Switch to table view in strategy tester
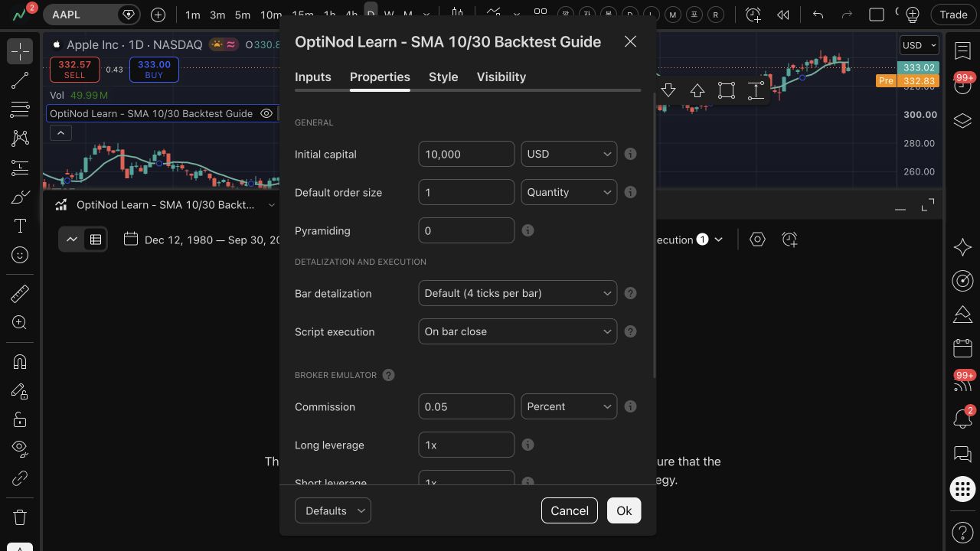 pyautogui.click(x=96, y=240)
